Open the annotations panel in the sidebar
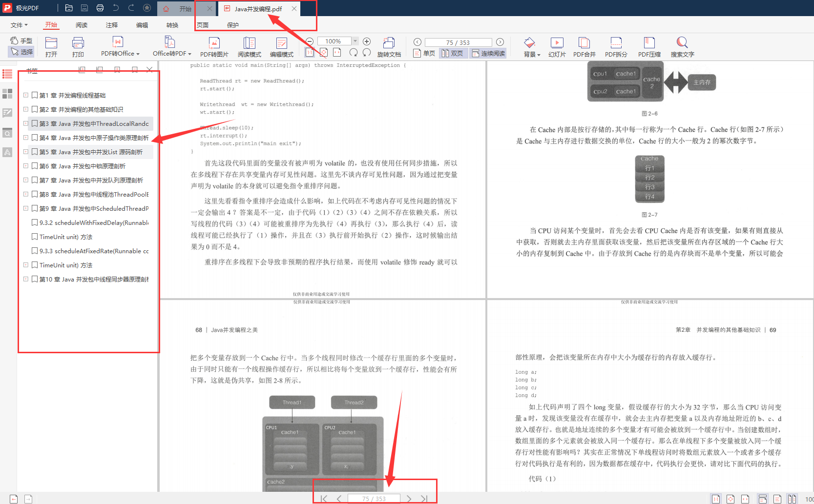Viewport: 814px width, 504px height. pyautogui.click(x=7, y=113)
